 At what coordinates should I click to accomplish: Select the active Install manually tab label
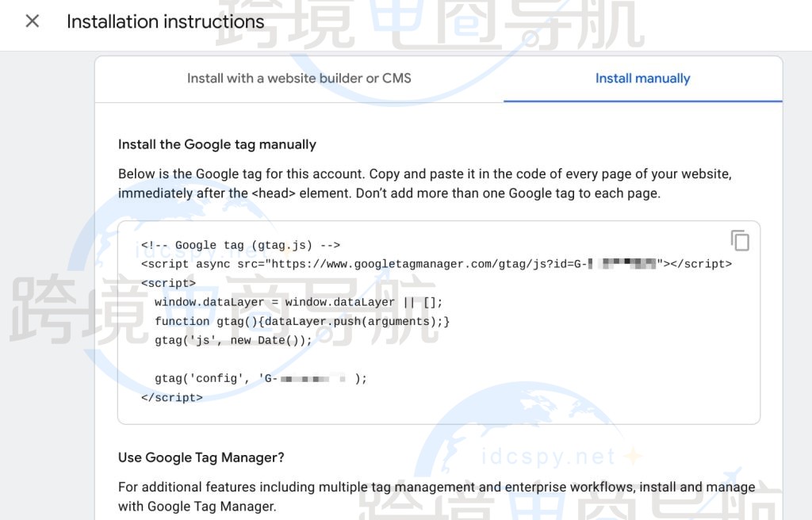pos(642,78)
